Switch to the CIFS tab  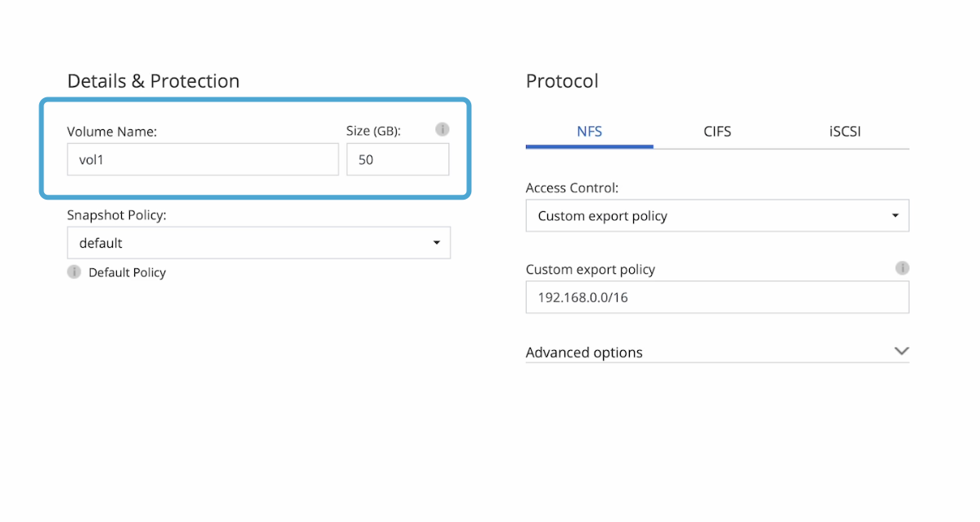click(x=717, y=131)
